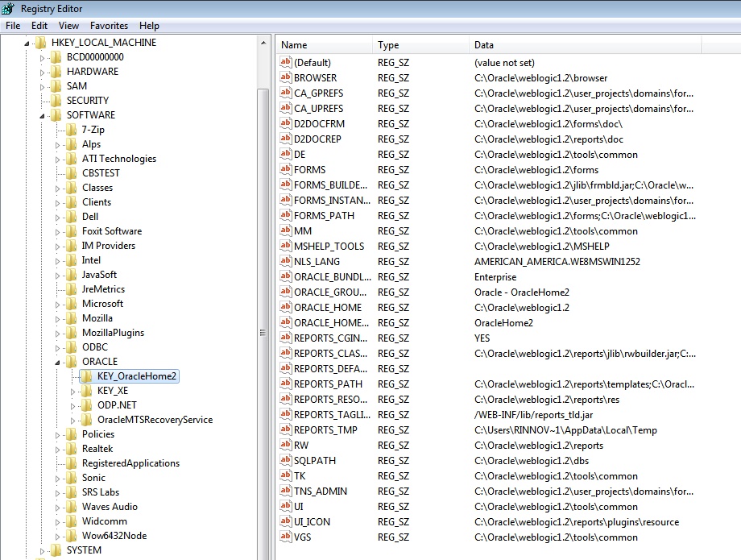This screenshot has height=560, width=741.
Task: Click the VGS value icon
Action: pyautogui.click(x=285, y=537)
